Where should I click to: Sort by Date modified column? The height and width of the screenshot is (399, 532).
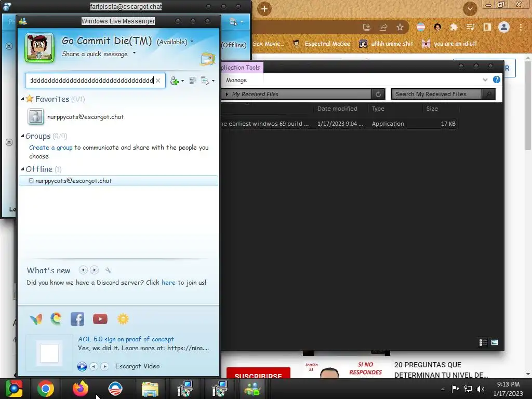[x=337, y=109]
